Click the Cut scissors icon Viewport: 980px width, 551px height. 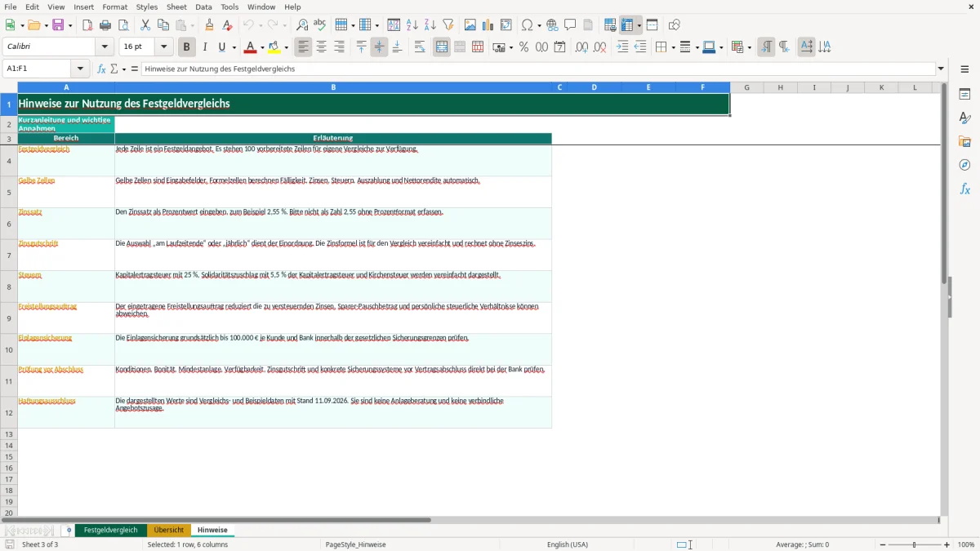145,25
